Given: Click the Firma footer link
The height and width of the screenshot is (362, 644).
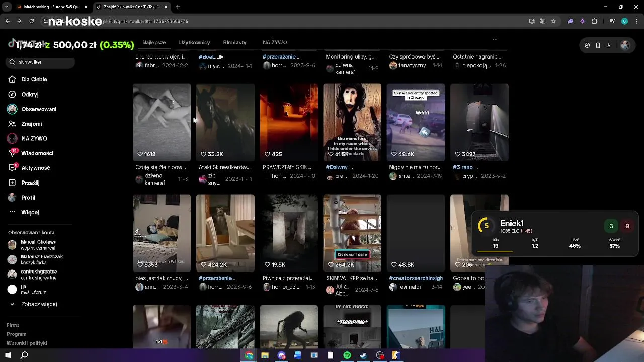Looking at the screenshot, I should coord(13,325).
